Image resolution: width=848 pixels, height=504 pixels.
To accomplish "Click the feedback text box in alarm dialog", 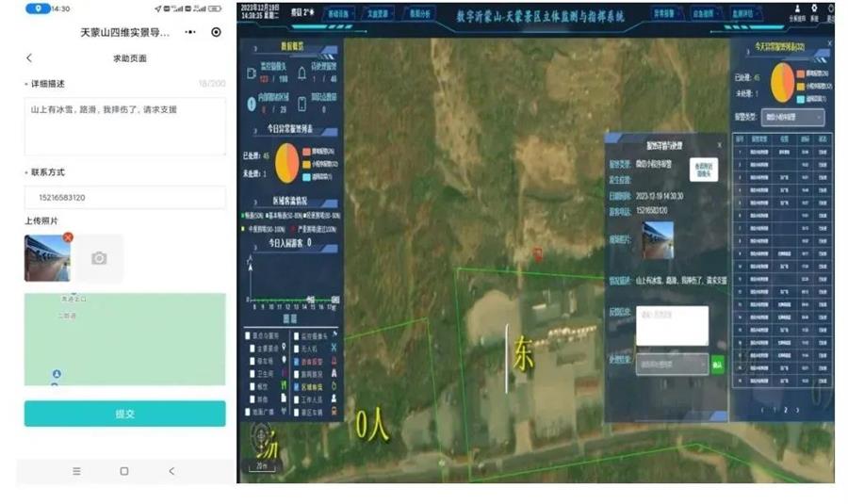I will 672,326.
